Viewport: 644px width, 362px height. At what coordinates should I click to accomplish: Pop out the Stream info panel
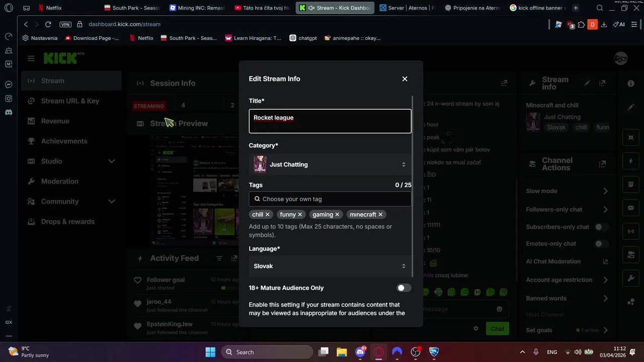click(602, 83)
